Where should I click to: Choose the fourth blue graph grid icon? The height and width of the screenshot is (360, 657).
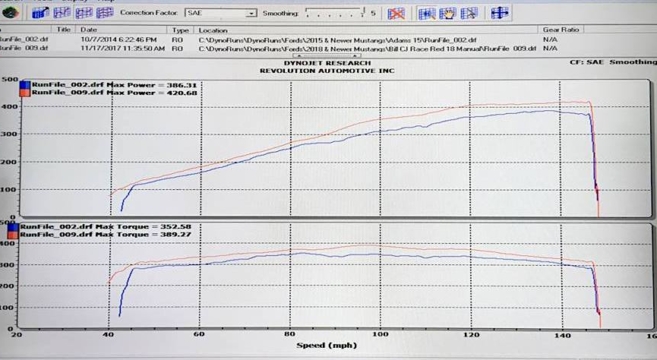(x=105, y=13)
